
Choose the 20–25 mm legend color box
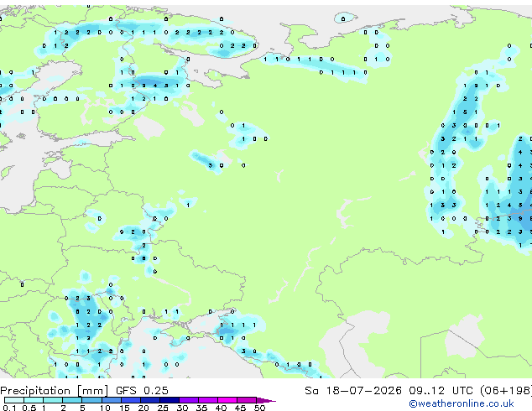click(150, 400)
